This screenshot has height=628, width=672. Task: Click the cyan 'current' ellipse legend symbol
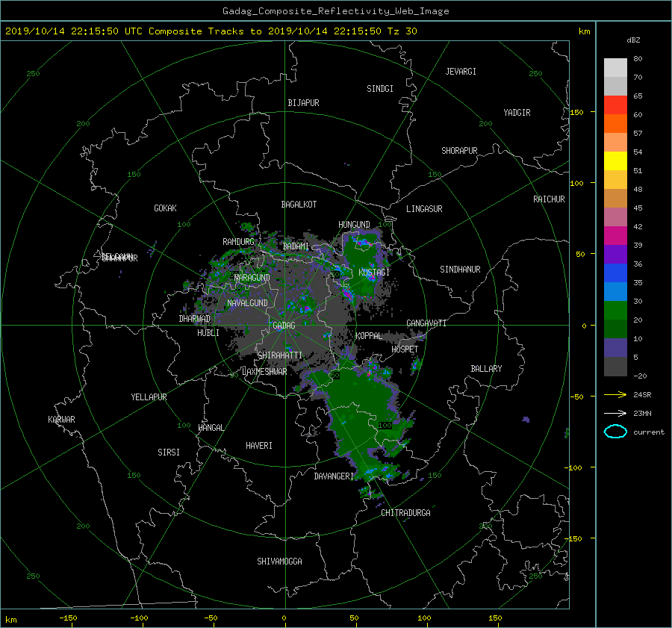tap(615, 432)
